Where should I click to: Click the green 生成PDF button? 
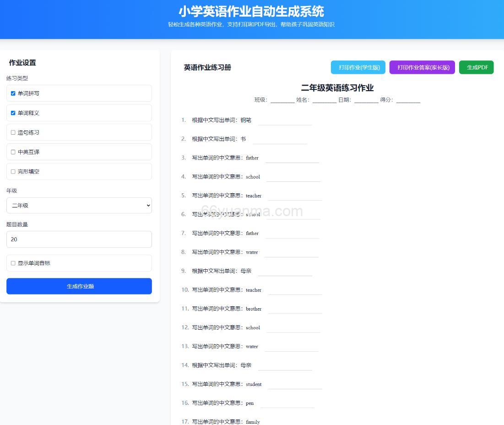pyautogui.click(x=476, y=67)
